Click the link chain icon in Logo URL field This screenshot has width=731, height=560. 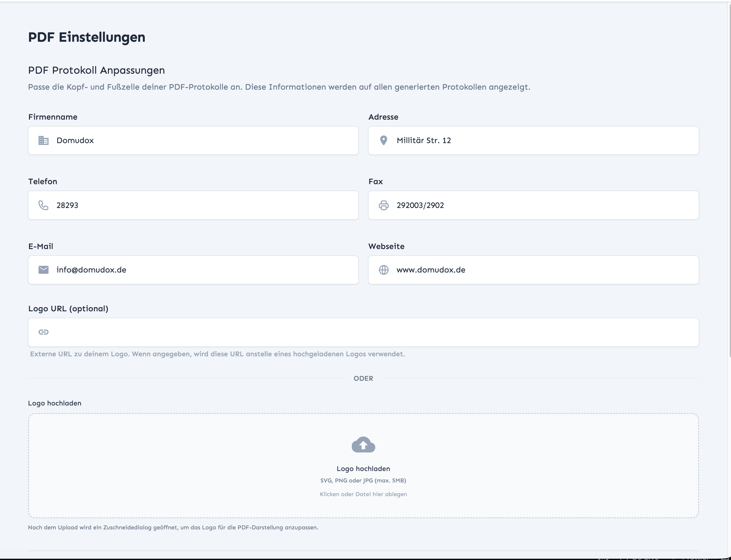tap(43, 332)
